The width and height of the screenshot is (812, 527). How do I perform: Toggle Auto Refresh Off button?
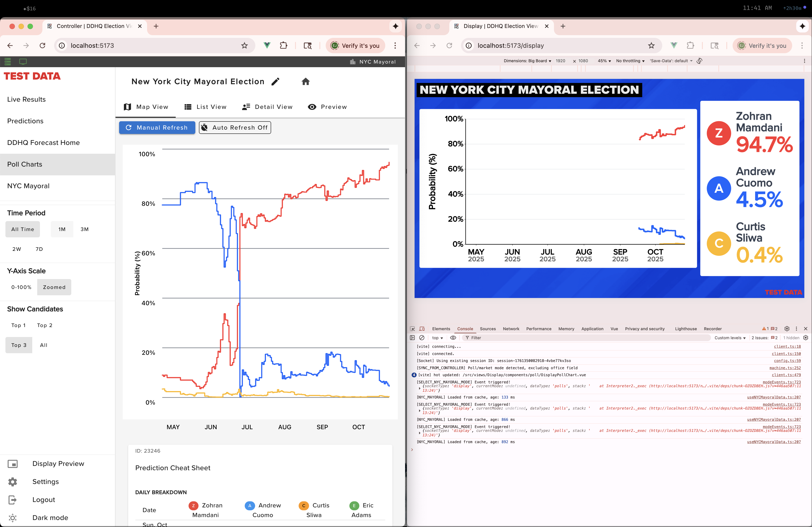(235, 128)
